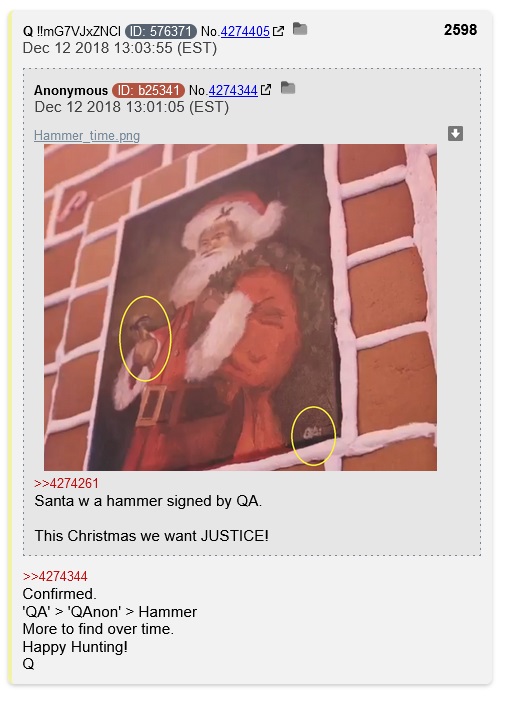Click the Anonymous poster name
Image resolution: width=511 pixels, height=703 pixels.
71,91
